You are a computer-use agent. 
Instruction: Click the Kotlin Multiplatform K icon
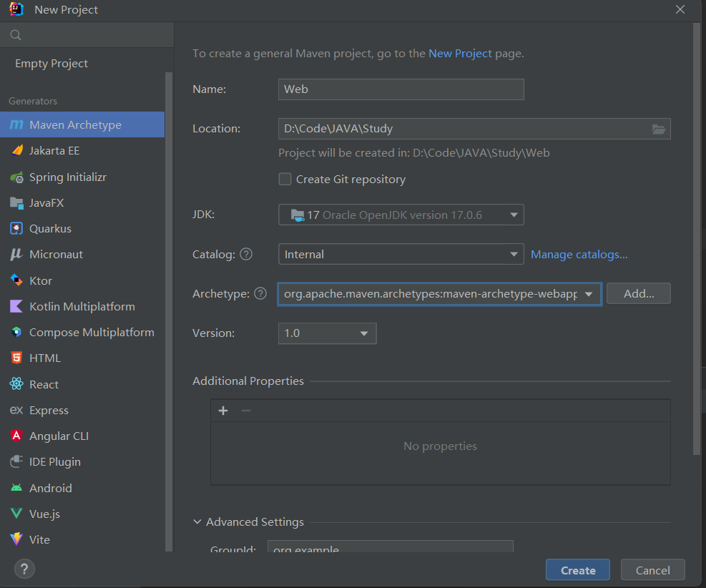(x=16, y=307)
